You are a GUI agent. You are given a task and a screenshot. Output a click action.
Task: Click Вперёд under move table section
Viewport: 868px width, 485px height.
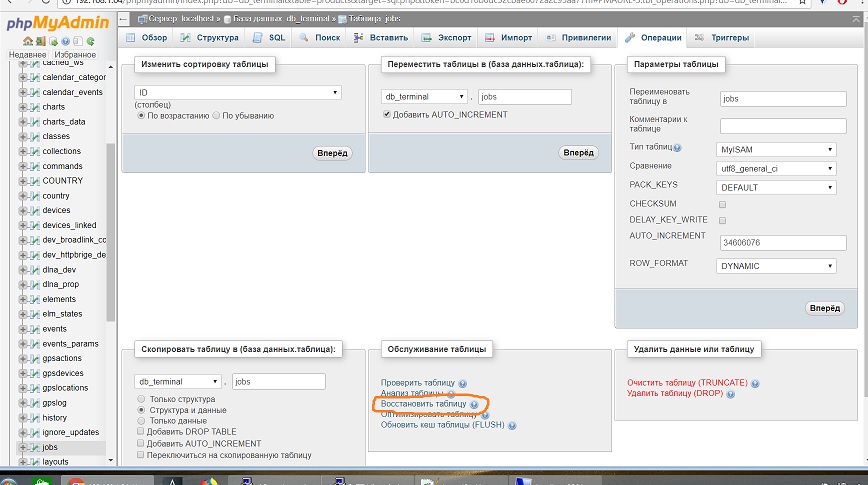pyautogui.click(x=578, y=152)
